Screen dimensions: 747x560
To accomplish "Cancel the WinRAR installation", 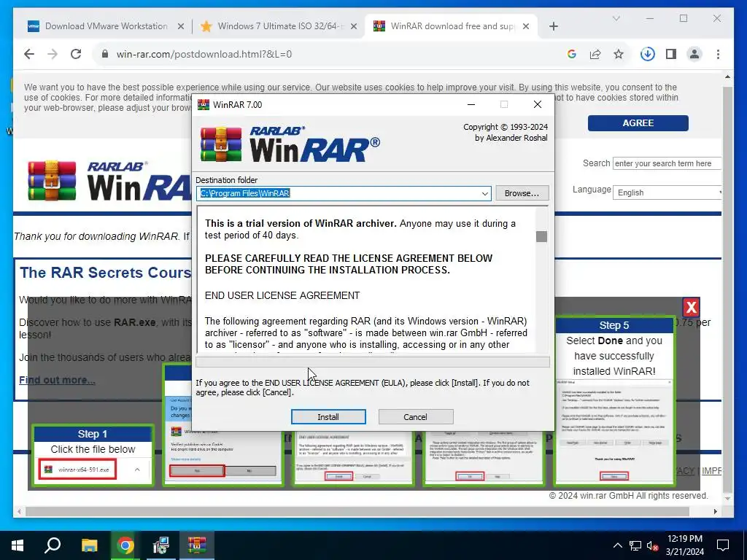I will (x=415, y=416).
